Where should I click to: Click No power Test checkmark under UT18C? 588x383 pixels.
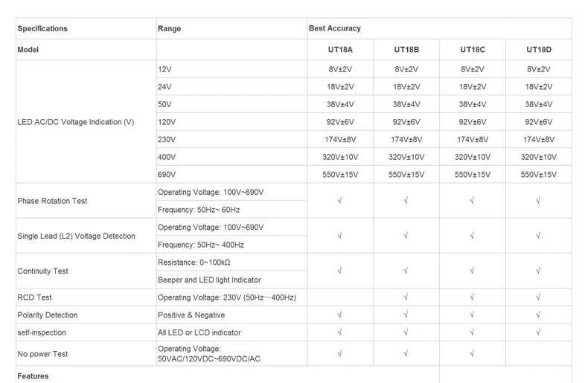pyautogui.click(x=472, y=353)
